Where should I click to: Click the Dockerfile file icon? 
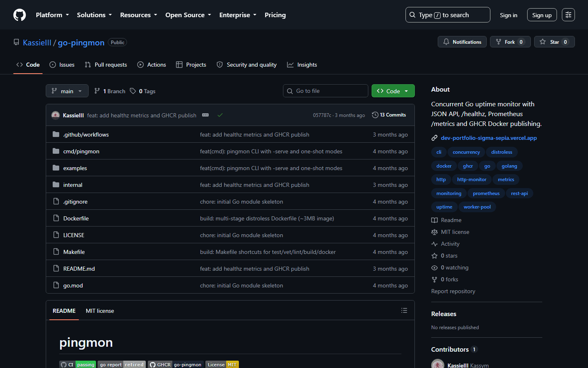(x=56, y=218)
